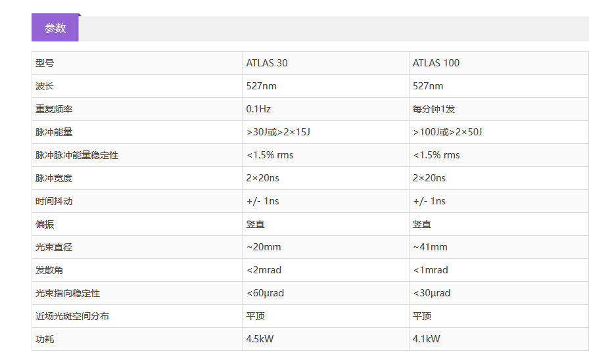Select the ATLAS 30 column header

click(x=267, y=63)
